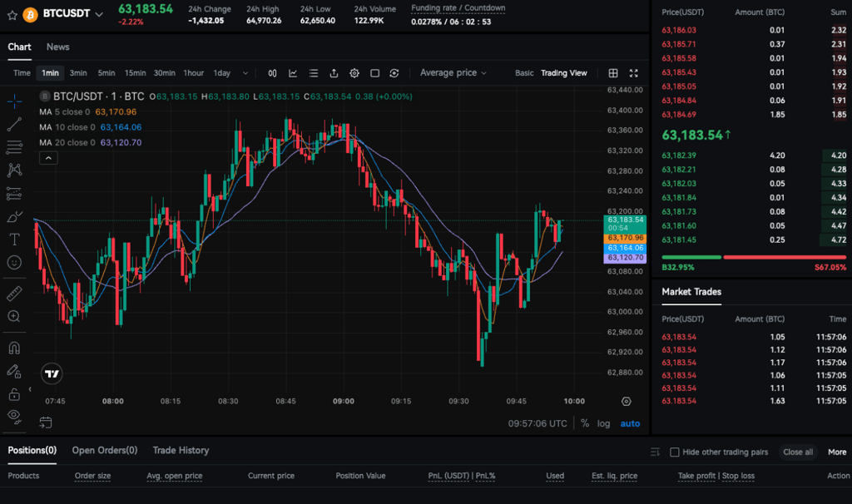This screenshot has width=852, height=504.
Task: Open the go-to-date calendar icon
Action: coord(46,422)
